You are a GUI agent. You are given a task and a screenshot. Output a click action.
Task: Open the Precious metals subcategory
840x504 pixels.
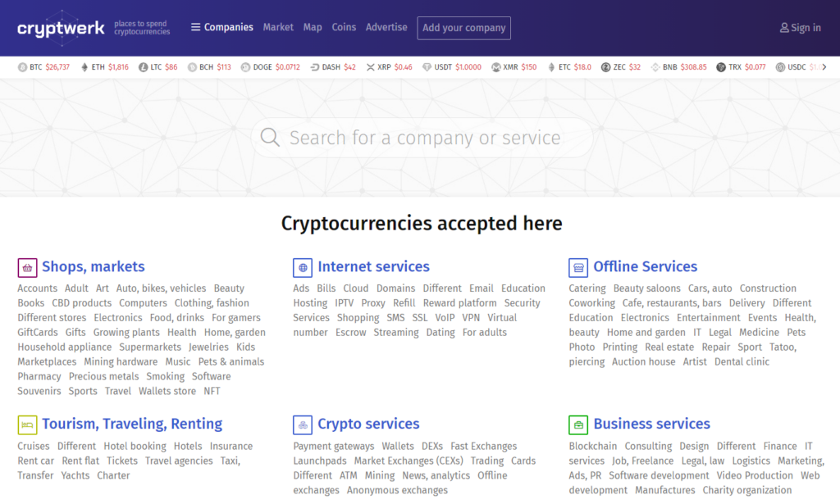pos(103,377)
